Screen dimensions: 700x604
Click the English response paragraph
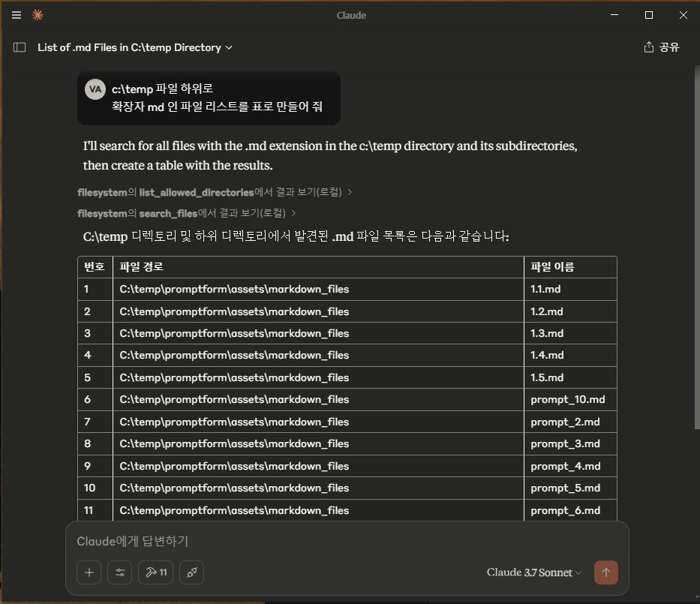[330, 155]
